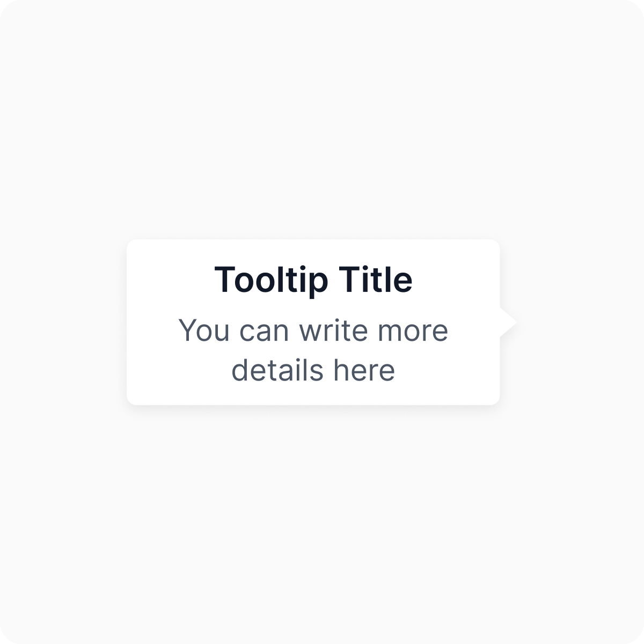The width and height of the screenshot is (644, 644).
Task: Click the word "Tooltip" in the heading
Action: (272, 280)
